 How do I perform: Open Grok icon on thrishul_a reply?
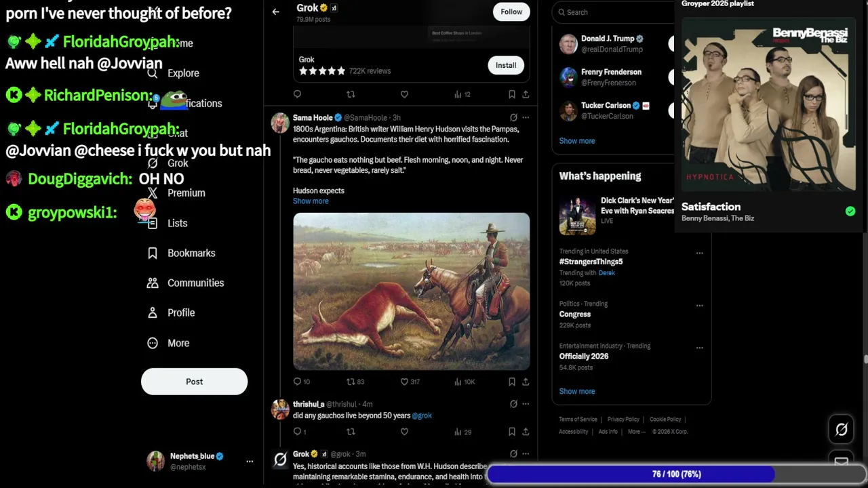click(x=513, y=404)
